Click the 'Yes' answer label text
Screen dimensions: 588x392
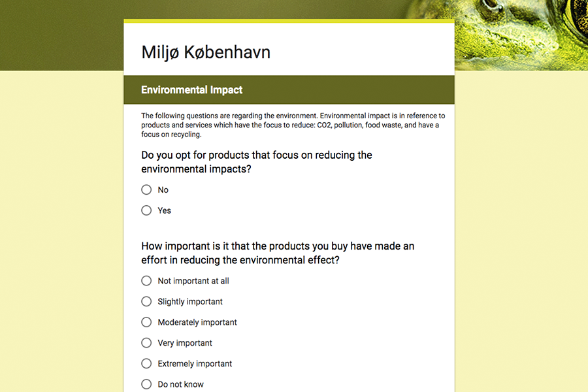pos(164,210)
